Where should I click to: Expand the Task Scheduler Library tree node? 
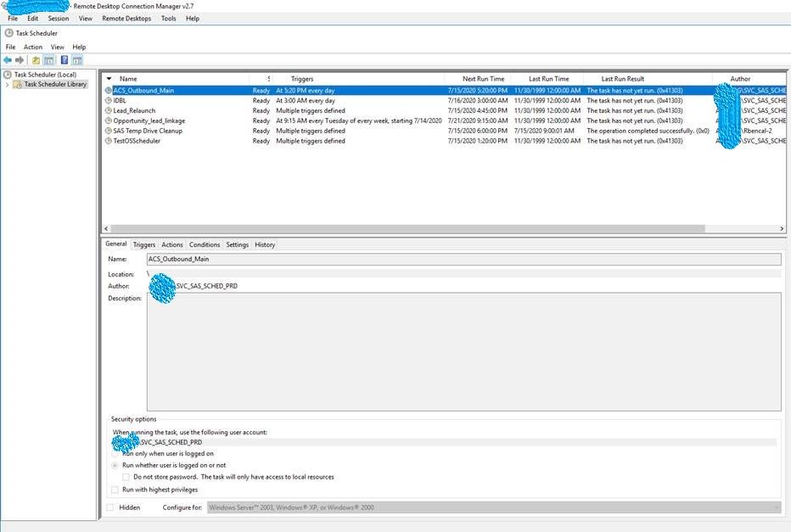tap(8, 84)
